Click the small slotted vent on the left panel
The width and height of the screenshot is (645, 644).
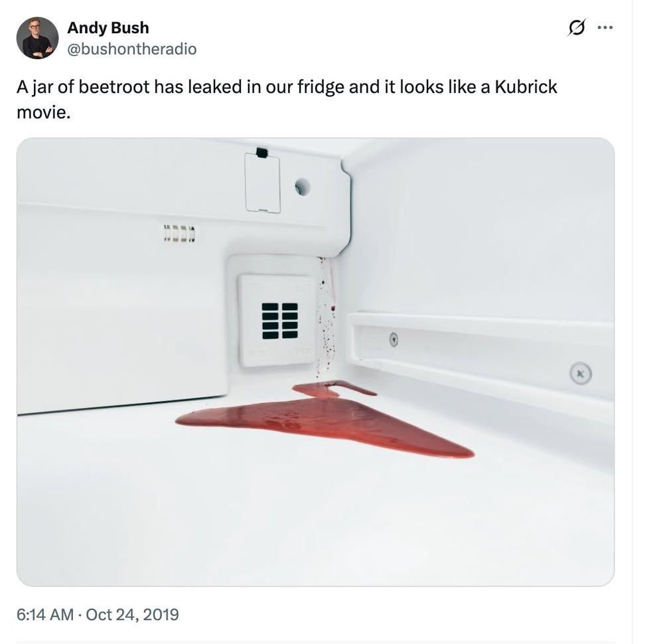pyautogui.click(x=180, y=234)
